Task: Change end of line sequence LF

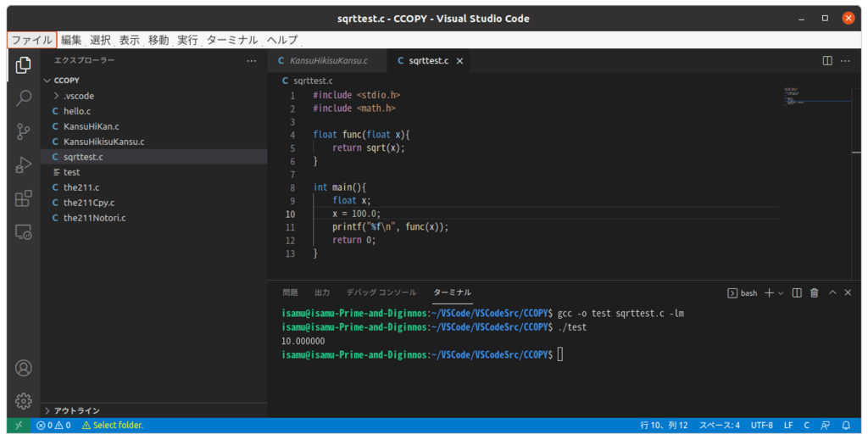Action: coord(788,425)
